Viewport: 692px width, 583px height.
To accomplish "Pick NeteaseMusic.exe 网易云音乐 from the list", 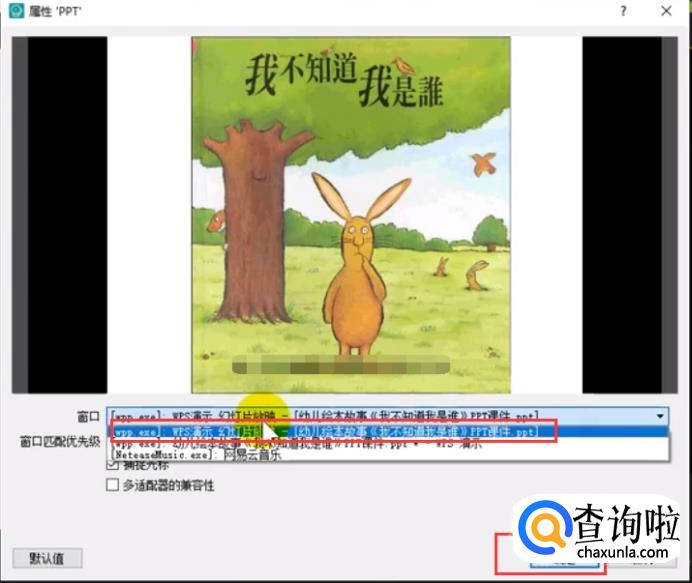I will point(388,455).
